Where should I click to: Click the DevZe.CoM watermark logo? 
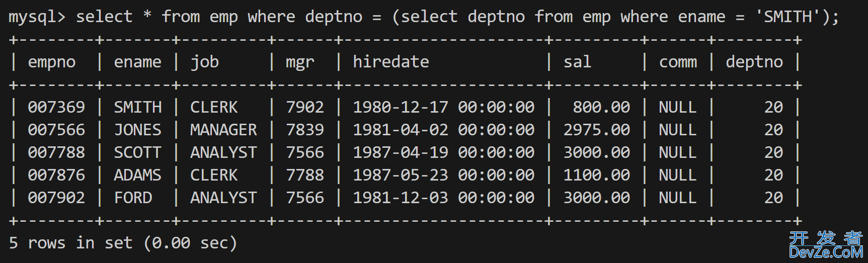click(826, 245)
